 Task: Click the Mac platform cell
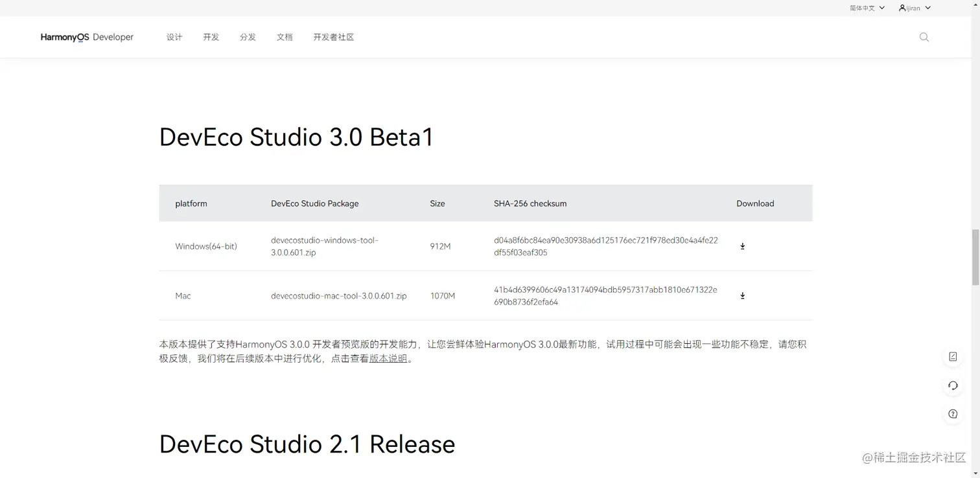coord(183,296)
